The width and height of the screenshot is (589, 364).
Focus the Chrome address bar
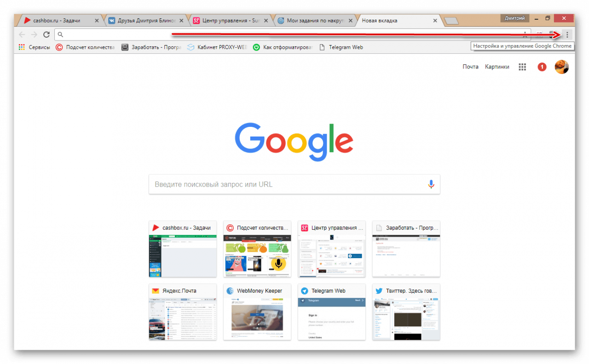pyautogui.click(x=292, y=34)
